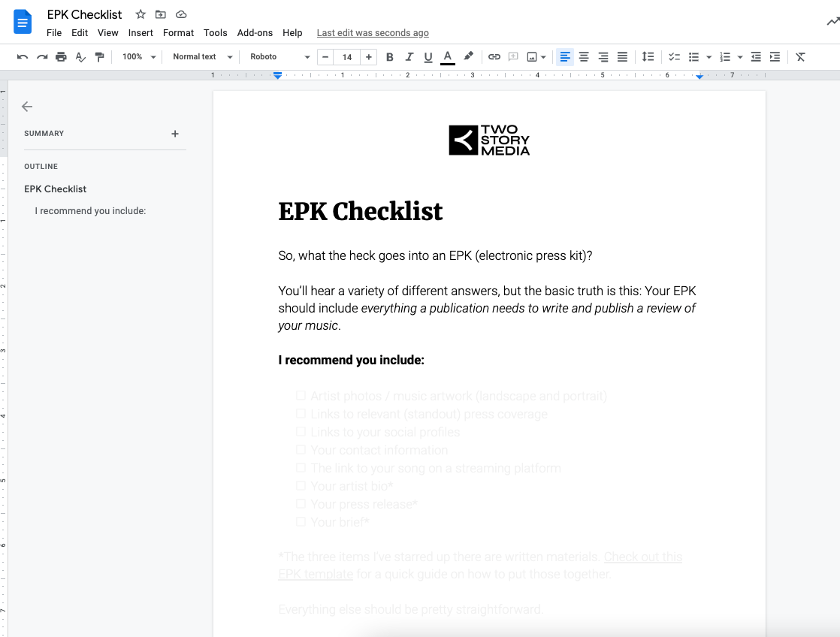Open the Roboto font dropdown
The height and width of the screenshot is (637, 840).
tap(279, 57)
